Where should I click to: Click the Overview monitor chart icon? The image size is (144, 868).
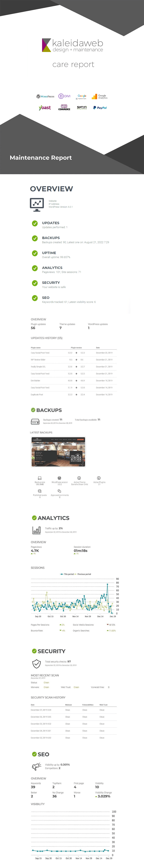click(x=37, y=205)
